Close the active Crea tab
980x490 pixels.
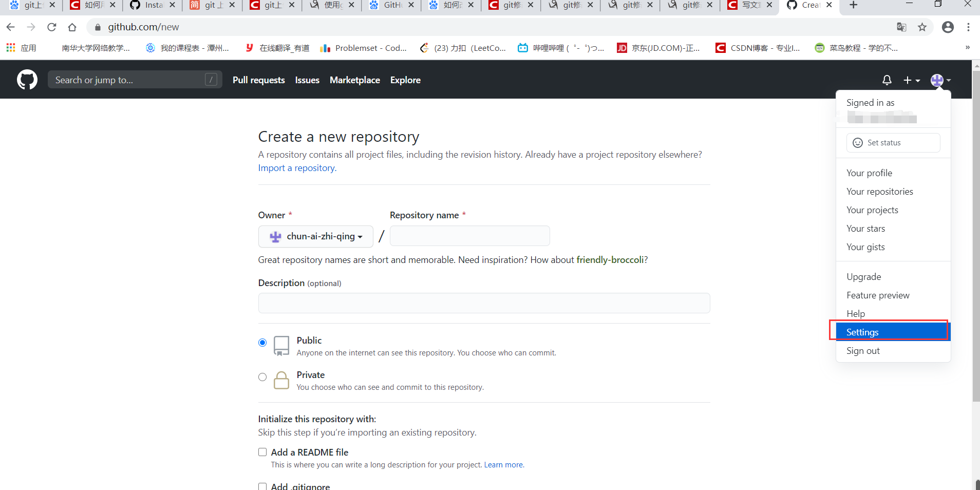click(x=829, y=5)
